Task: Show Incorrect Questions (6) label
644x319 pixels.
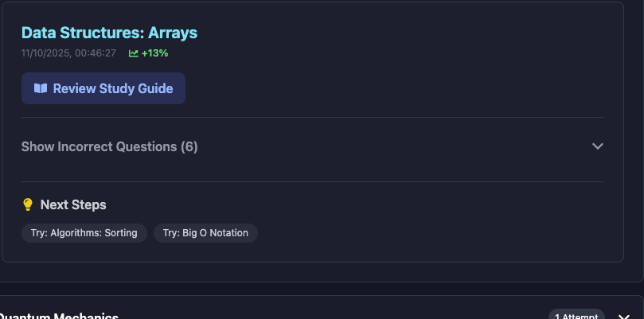Action: pyautogui.click(x=109, y=146)
